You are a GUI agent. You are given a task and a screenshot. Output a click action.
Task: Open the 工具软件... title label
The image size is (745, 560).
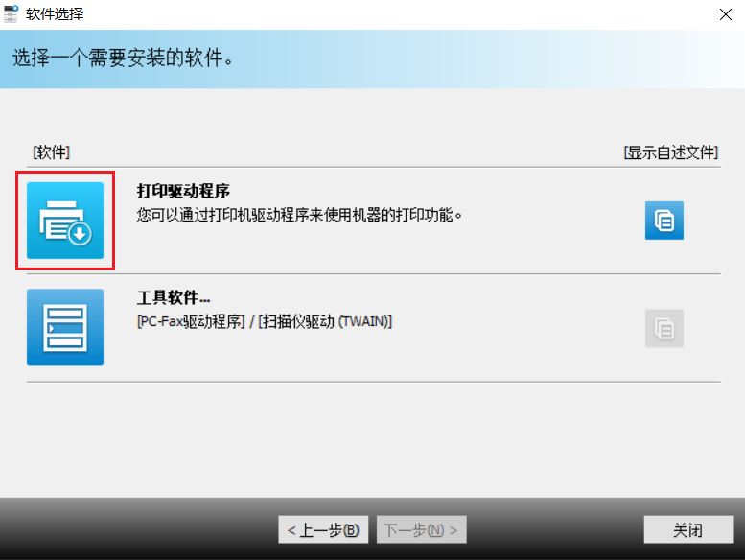tap(174, 298)
